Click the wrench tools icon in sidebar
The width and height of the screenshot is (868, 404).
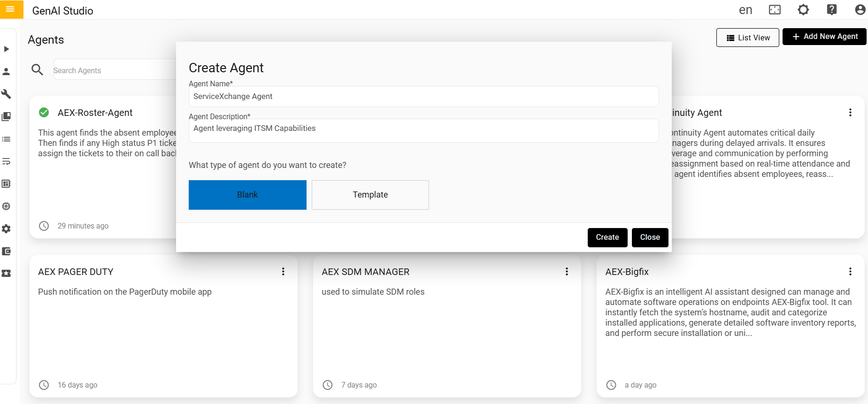click(x=6, y=94)
